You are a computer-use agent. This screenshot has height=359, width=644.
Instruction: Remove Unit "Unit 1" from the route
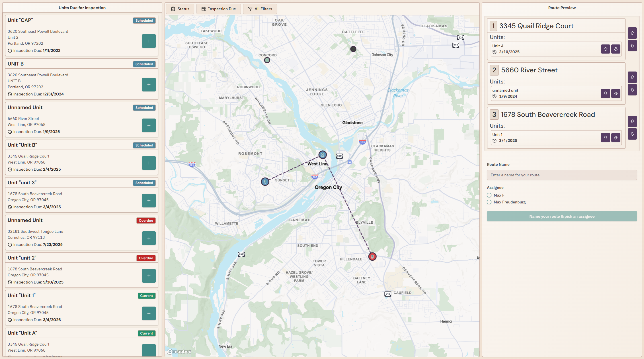[149, 313]
